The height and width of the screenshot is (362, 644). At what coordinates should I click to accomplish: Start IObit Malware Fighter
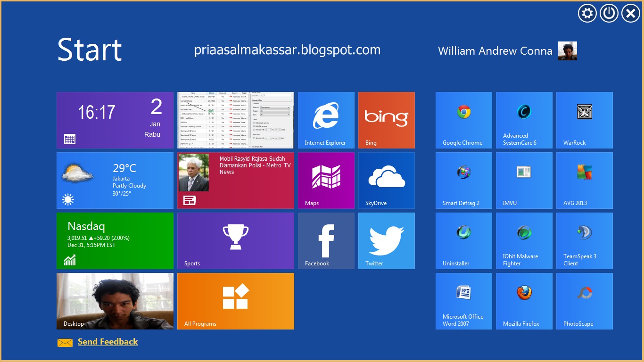pyautogui.click(x=524, y=240)
